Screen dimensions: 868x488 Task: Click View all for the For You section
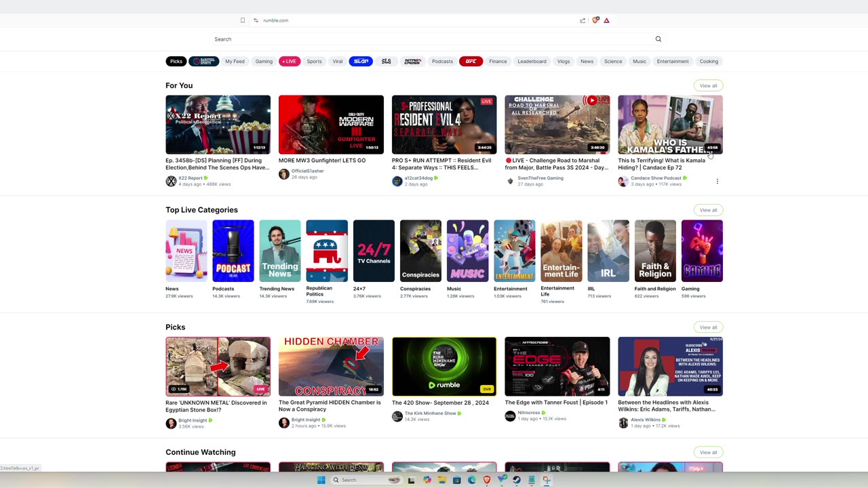click(708, 85)
